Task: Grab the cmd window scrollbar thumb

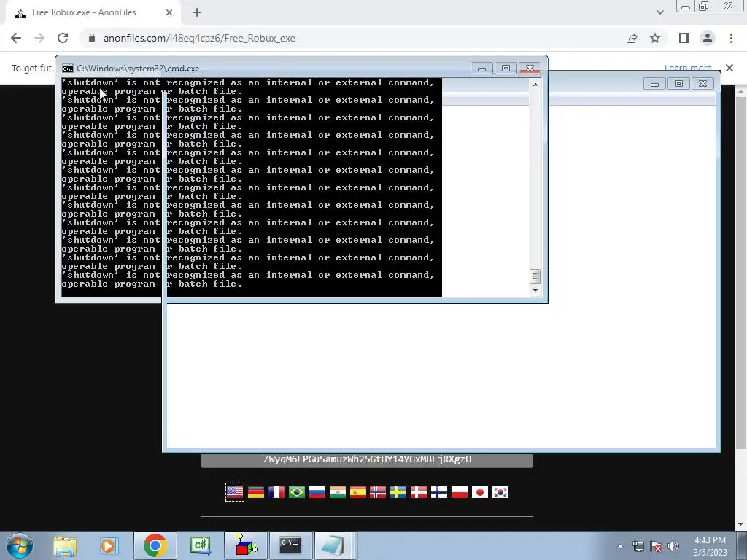Action: pos(535,276)
